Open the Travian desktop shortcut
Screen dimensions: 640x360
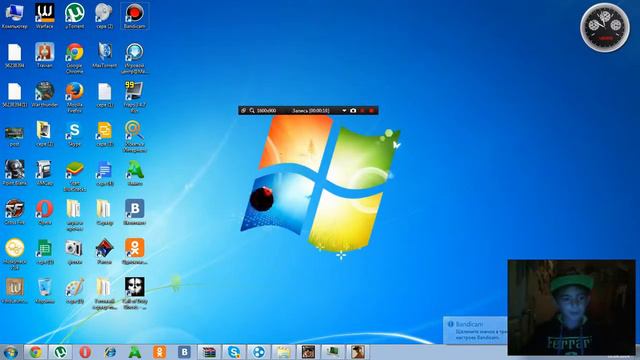click(x=44, y=55)
